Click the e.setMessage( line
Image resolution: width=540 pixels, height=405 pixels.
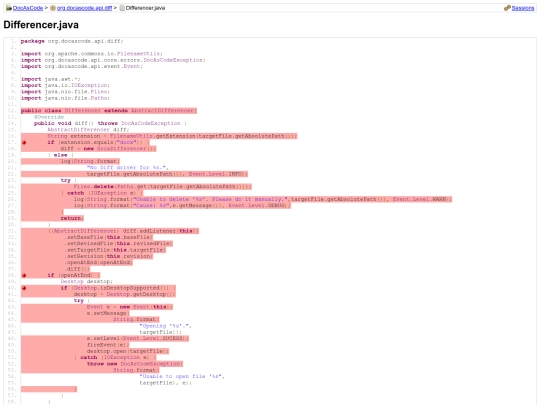[x=108, y=313]
